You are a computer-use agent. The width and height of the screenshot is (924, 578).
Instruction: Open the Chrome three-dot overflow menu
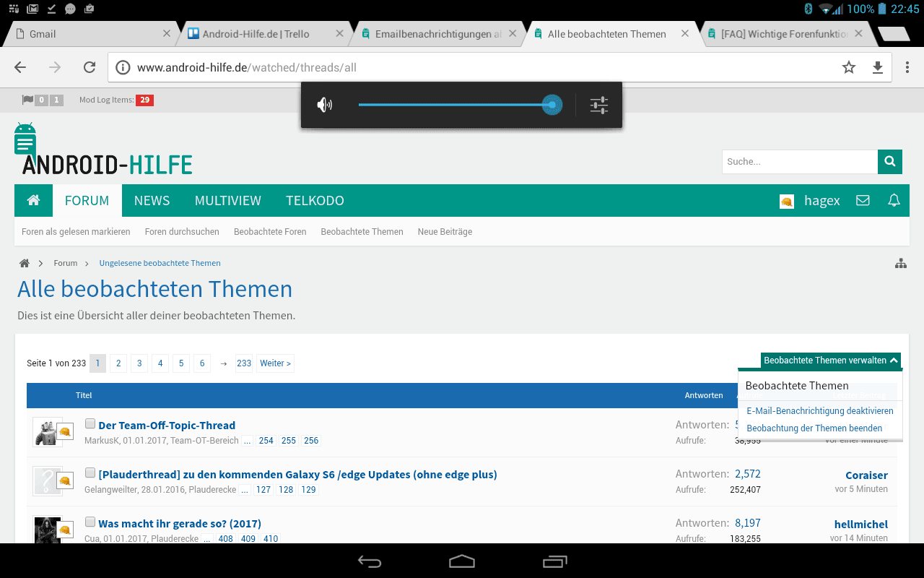click(x=907, y=67)
